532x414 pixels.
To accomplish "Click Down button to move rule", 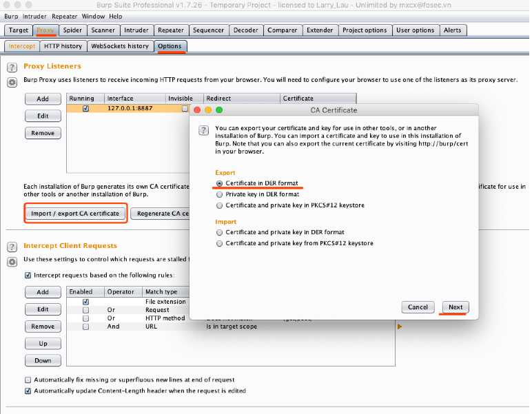I will (x=43, y=361).
